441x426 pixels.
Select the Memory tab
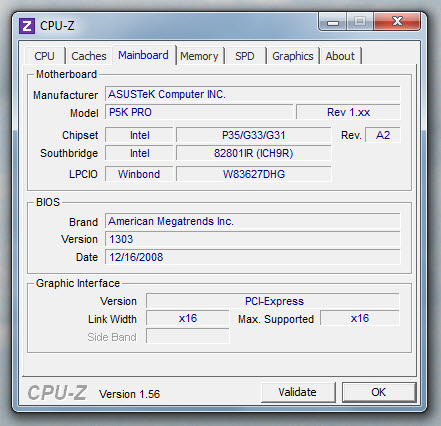(x=199, y=56)
